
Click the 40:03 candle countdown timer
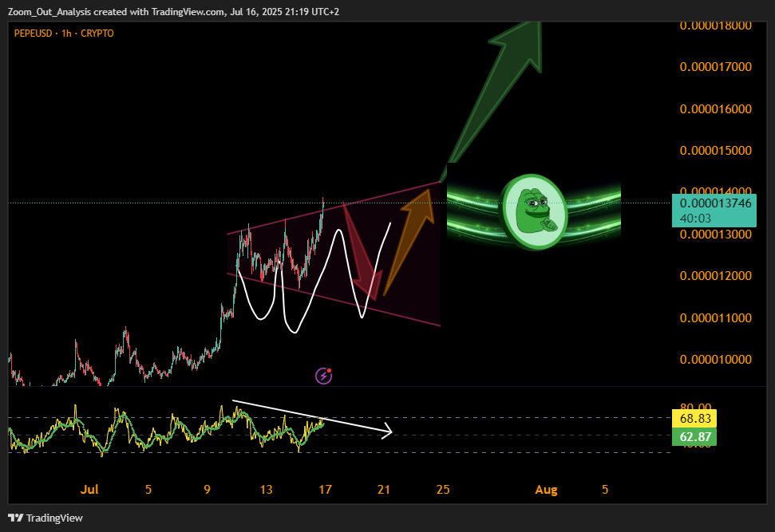click(x=695, y=219)
